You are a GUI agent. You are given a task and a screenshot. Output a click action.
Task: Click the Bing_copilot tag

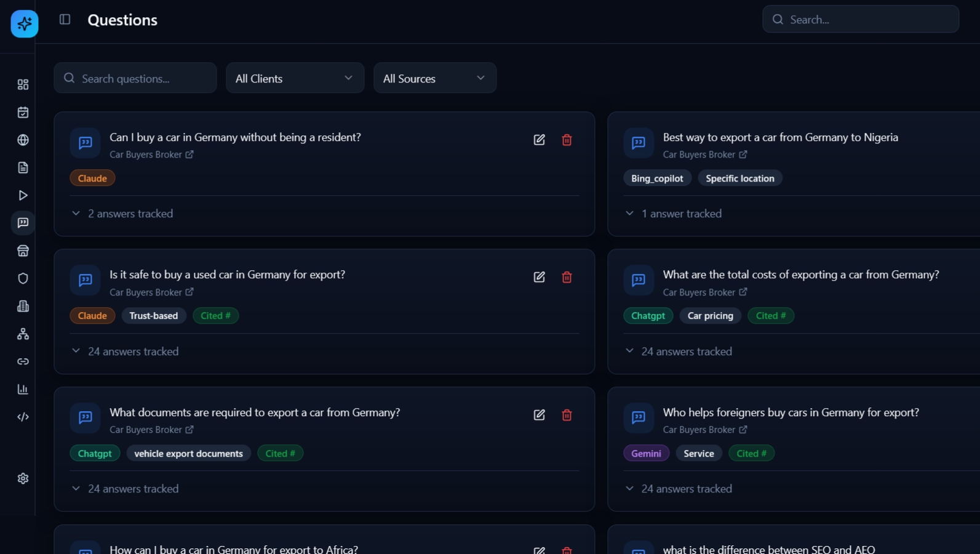[x=657, y=179]
